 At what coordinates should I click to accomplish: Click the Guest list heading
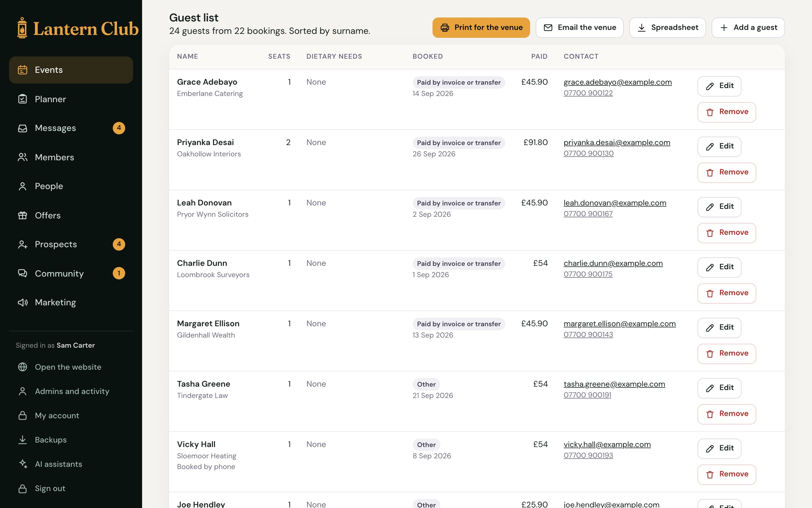pyautogui.click(x=194, y=17)
